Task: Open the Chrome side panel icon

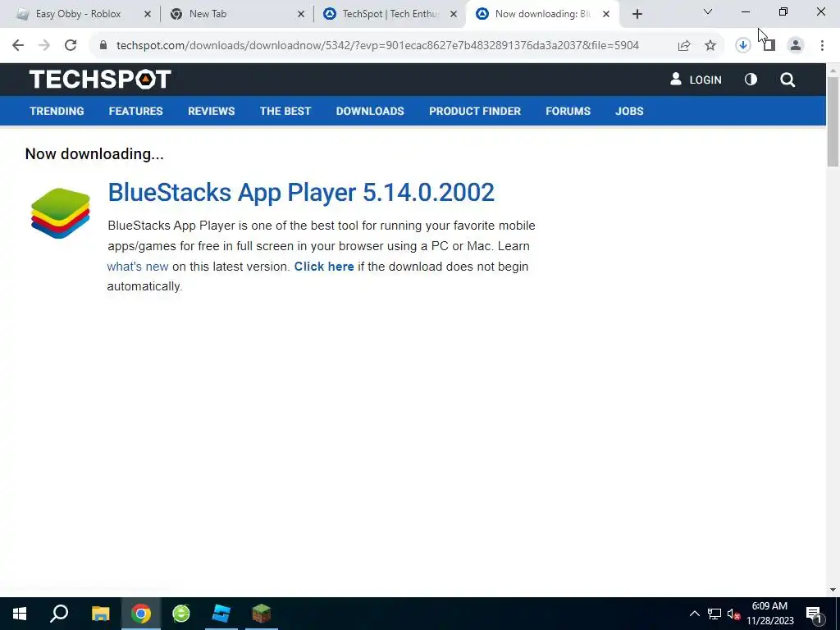Action: [x=769, y=46]
